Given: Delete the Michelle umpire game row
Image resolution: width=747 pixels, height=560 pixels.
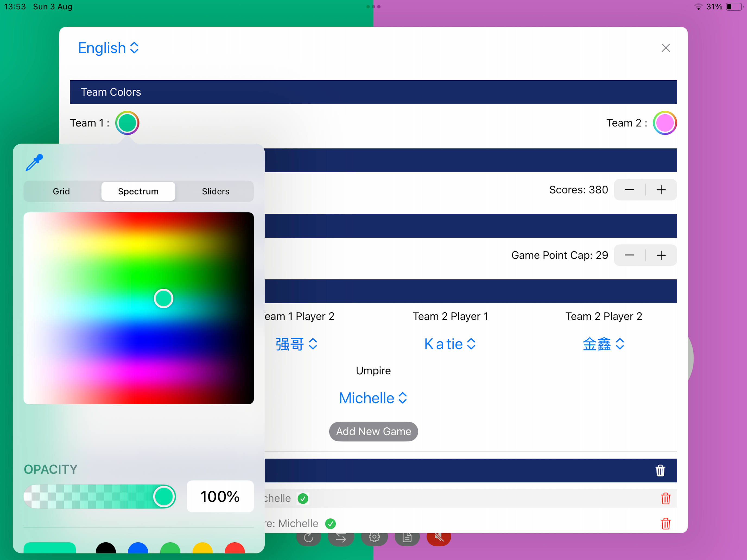Looking at the screenshot, I should [665, 524].
